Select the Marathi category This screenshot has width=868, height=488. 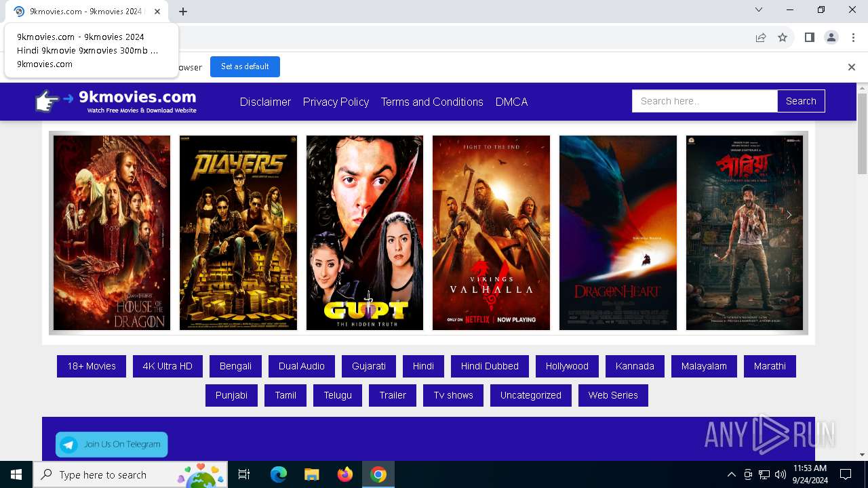(x=770, y=366)
